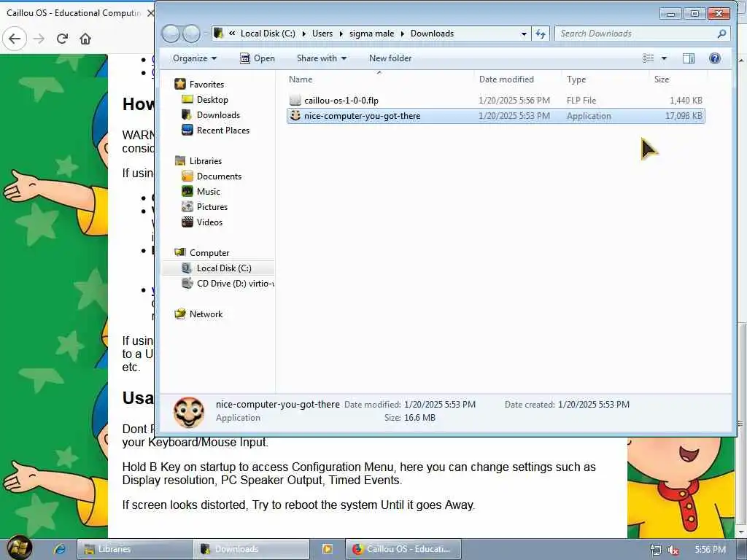Click the Favorites star icon
The width and height of the screenshot is (747, 560).
(180, 85)
